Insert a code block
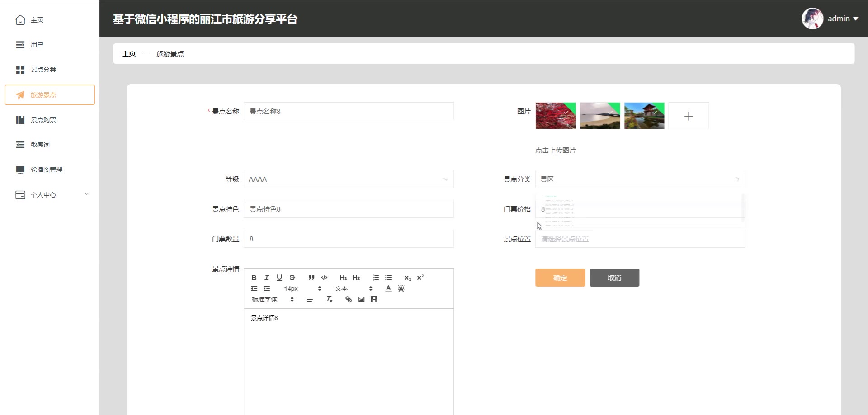 pos(324,278)
